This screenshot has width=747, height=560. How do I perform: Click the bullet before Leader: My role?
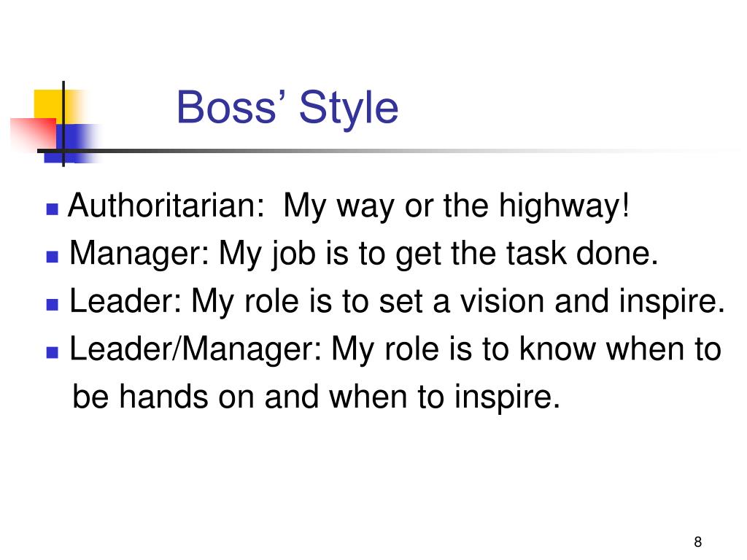coord(53,305)
